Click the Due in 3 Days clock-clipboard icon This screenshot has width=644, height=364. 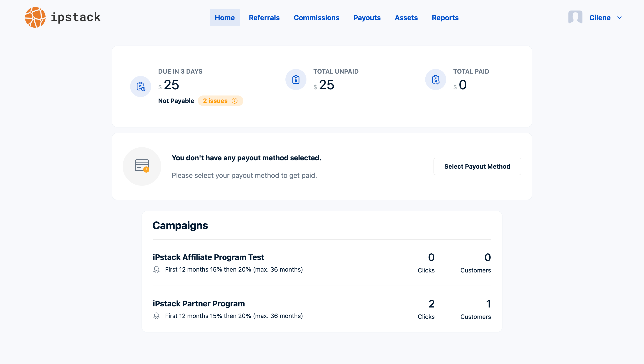click(140, 87)
